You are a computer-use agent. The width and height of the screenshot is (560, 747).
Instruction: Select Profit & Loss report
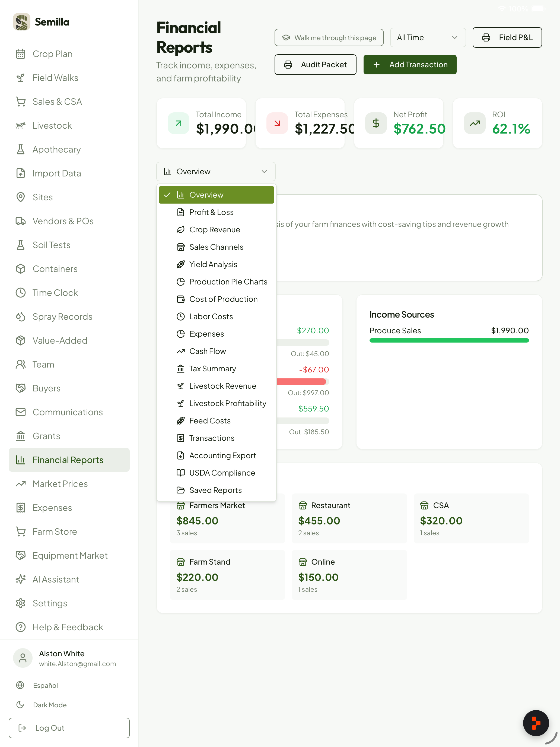tap(216, 213)
